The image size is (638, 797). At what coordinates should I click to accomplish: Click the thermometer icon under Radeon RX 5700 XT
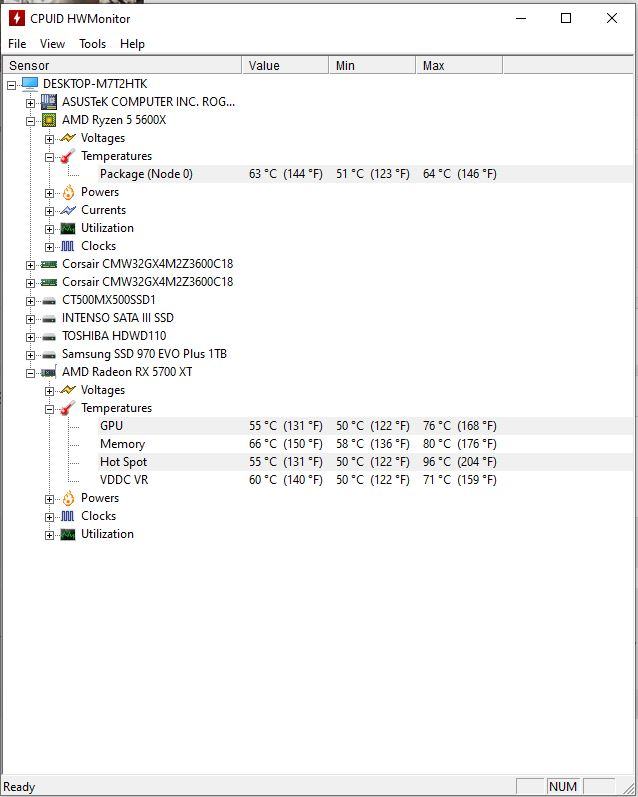pos(68,408)
